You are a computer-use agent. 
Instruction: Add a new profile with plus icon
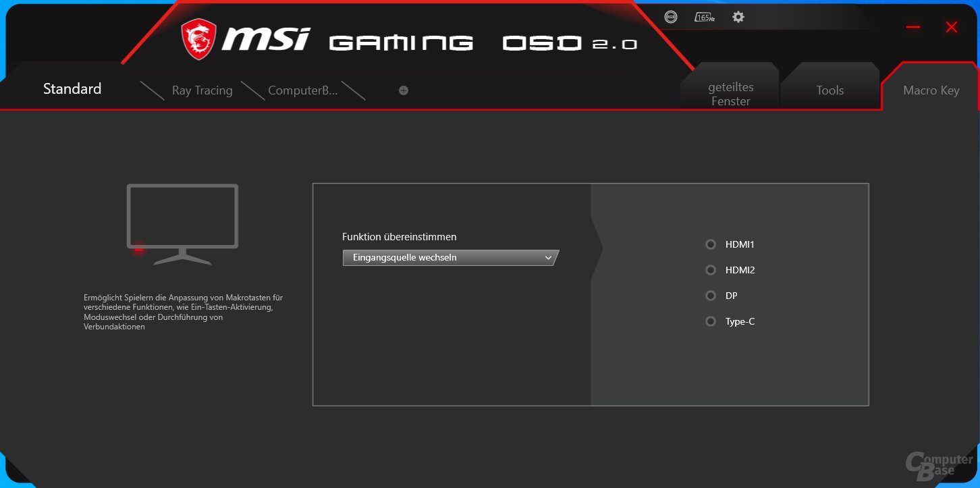click(404, 90)
